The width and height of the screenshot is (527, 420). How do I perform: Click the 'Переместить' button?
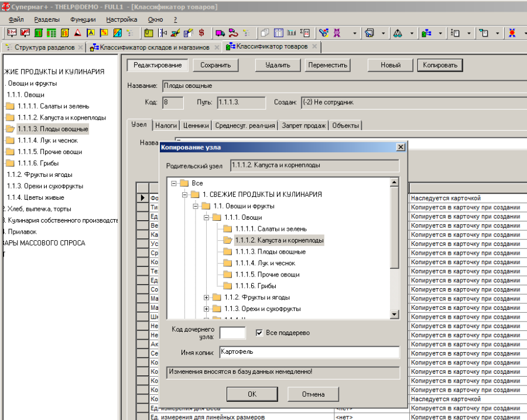[328, 65]
